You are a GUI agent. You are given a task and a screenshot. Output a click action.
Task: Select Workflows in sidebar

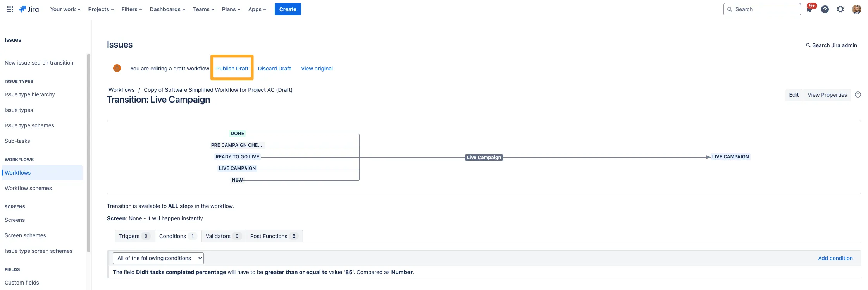[x=42, y=173]
